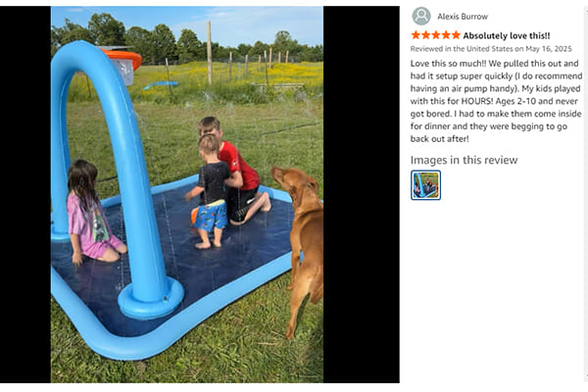
Task: Click the fifth orange rating star
Action: click(x=456, y=35)
